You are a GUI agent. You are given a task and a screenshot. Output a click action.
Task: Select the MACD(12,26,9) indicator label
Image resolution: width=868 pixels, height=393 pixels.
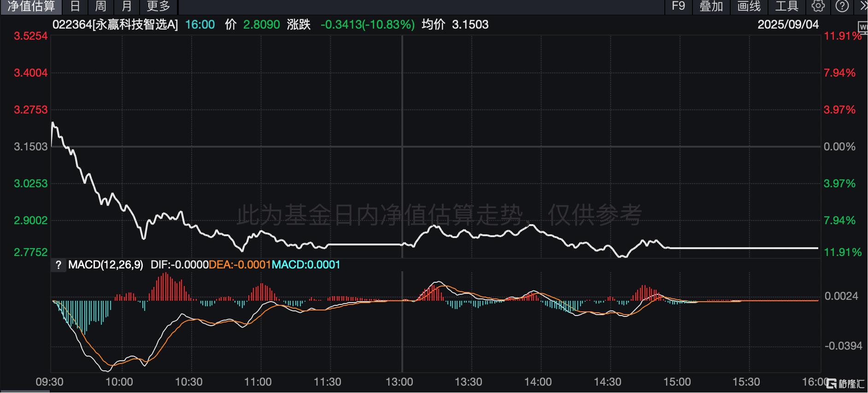pyautogui.click(x=106, y=265)
